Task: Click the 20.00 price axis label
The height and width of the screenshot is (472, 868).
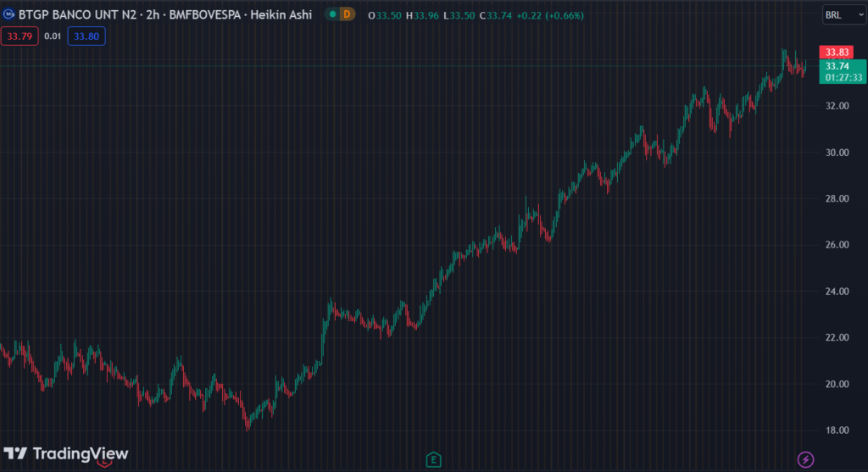Action: pos(837,384)
